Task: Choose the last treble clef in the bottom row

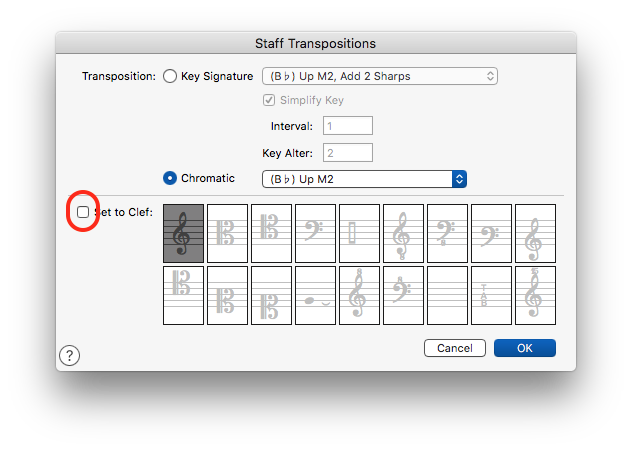Action: (x=535, y=295)
